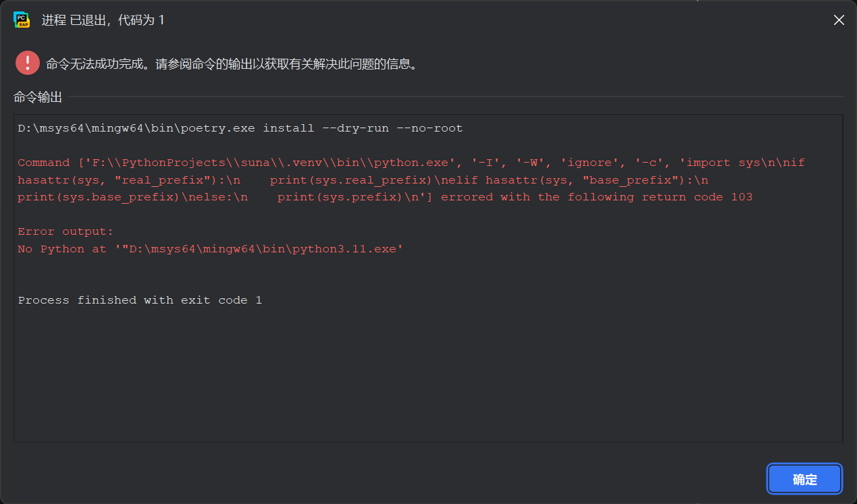
Task: Click the line starting with Command ['F:\\PythonProjects
Action: tap(411, 163)
